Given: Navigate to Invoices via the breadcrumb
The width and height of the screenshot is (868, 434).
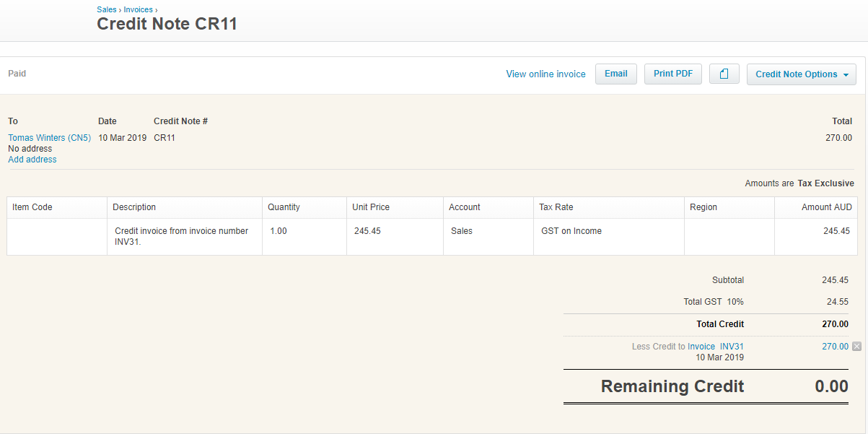Looking at the screenshot, I should [137, 10].
